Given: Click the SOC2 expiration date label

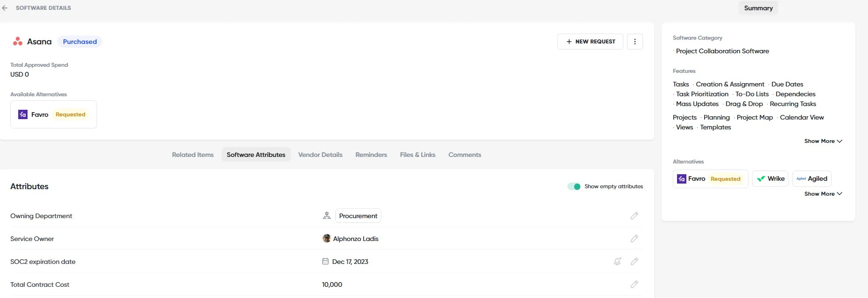Looking at the screenshot, I should point(43,262).
